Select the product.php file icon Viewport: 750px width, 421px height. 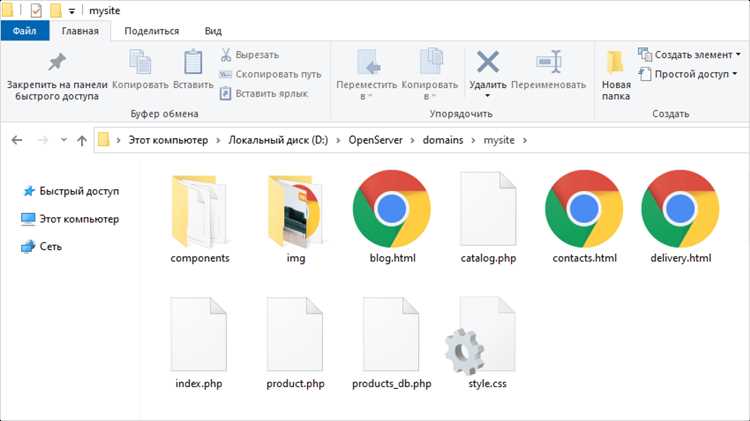[x=295, y=334]
